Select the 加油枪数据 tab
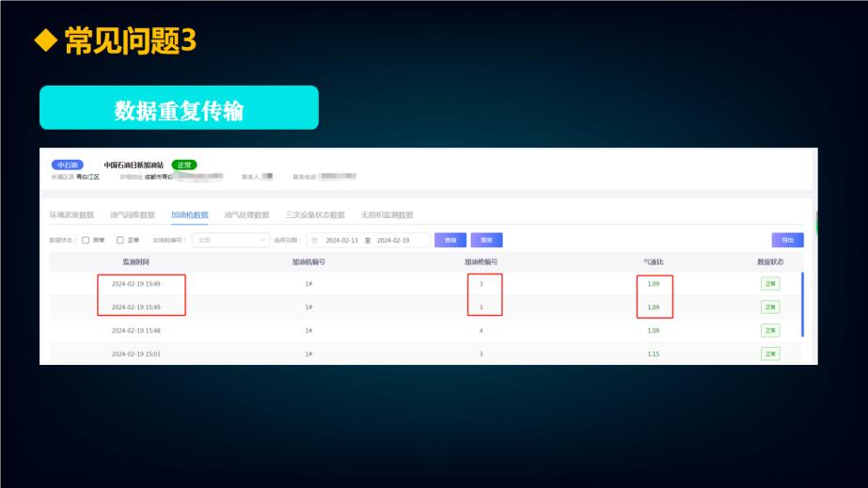 [189, 214]
